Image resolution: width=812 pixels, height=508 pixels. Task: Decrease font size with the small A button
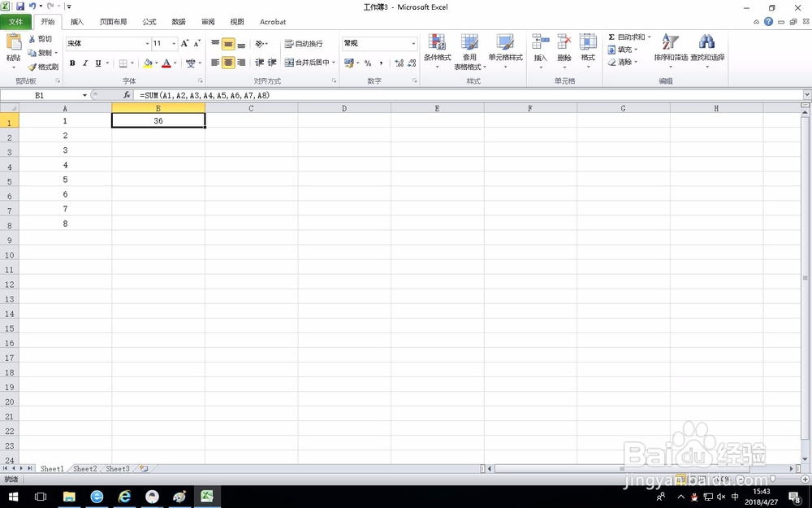197,44
